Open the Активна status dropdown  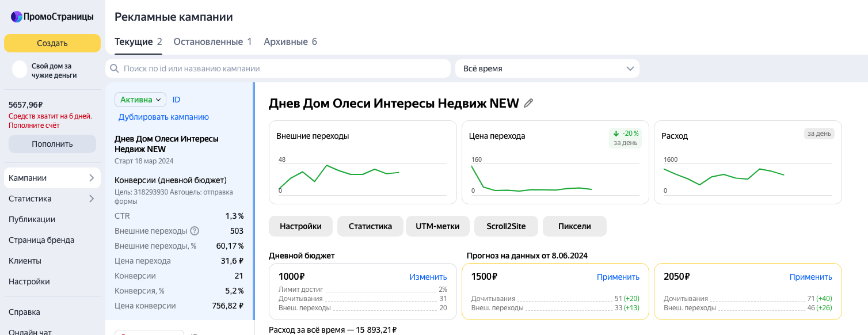[140, 100]
